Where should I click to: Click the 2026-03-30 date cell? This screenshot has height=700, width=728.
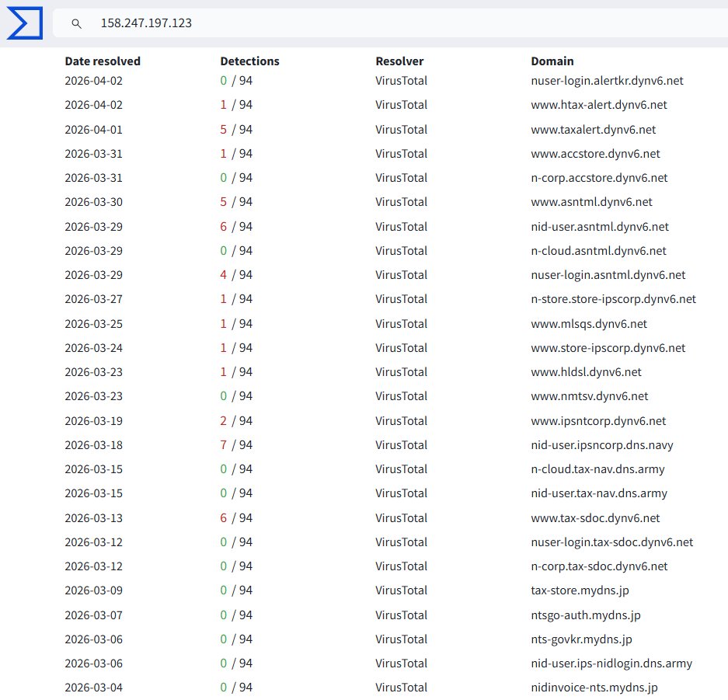pos(94,202)
